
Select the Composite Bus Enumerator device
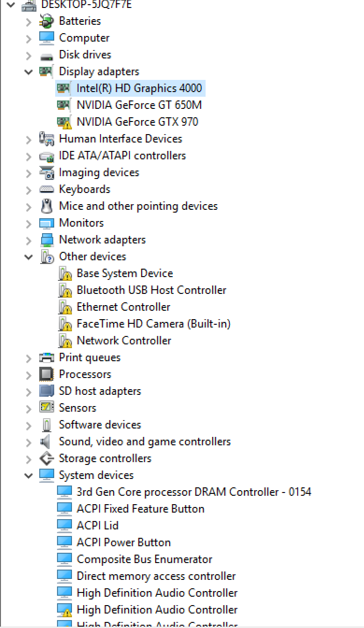(144, 559)
